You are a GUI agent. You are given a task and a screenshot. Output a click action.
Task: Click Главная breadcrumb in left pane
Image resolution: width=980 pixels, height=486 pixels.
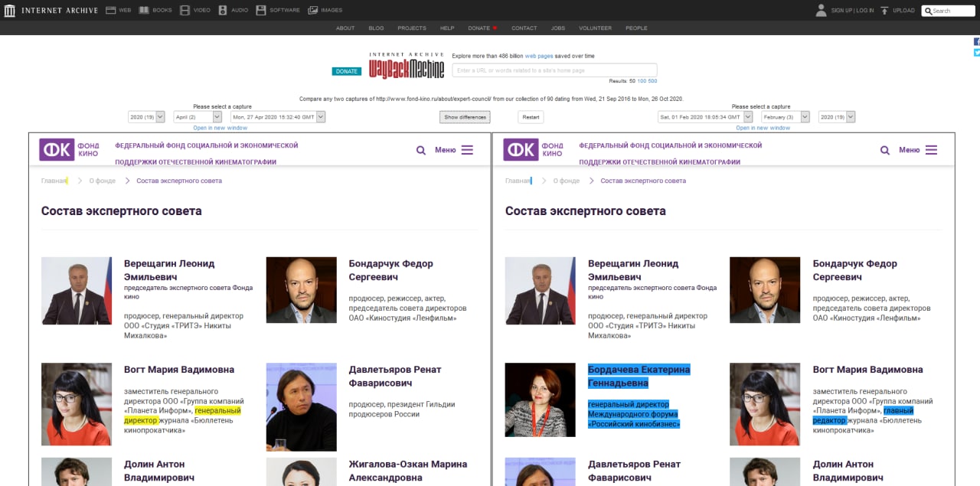point(54,181)
